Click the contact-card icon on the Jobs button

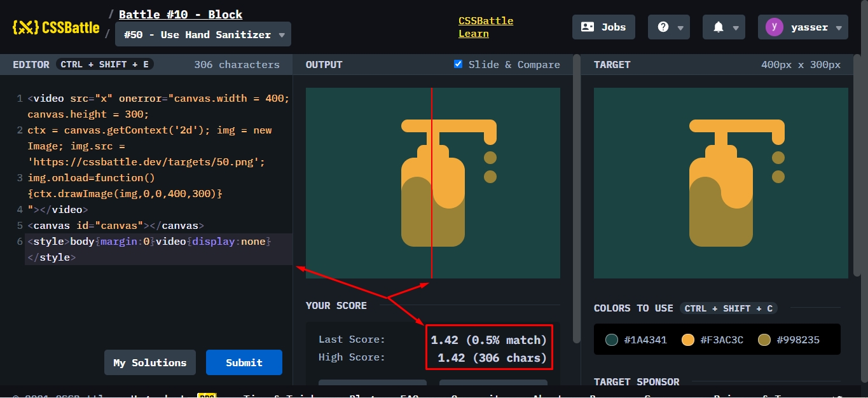pyautogui.click(x=586, y=27)
